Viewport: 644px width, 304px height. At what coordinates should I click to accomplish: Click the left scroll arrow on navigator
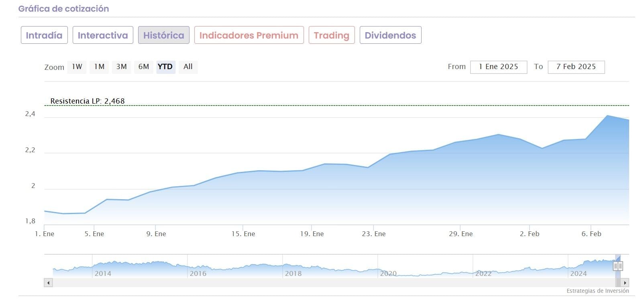(x=48, y=283)
